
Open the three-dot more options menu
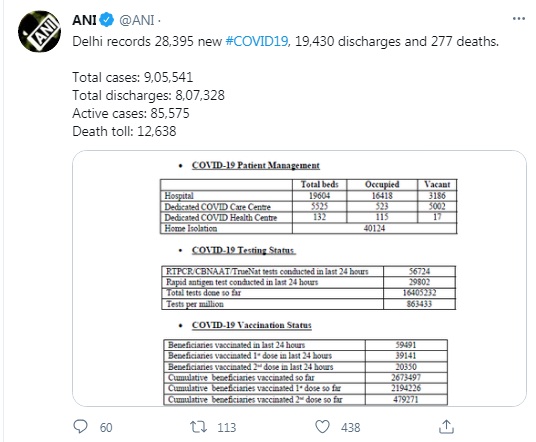(x=519, y=19)
